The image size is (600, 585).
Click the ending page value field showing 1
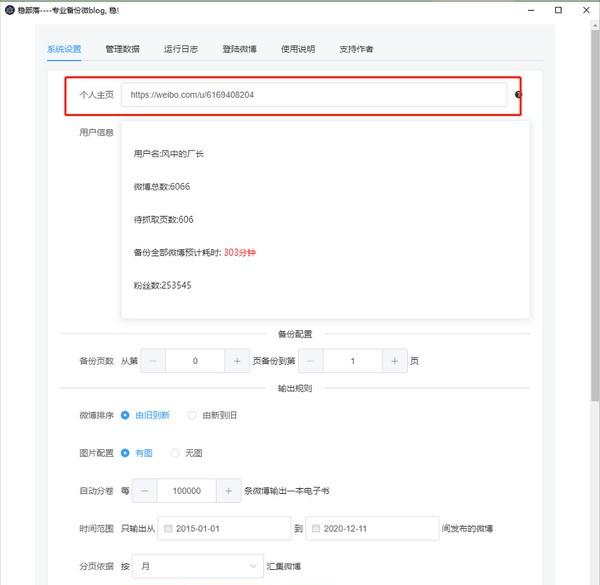pos(353,361)
